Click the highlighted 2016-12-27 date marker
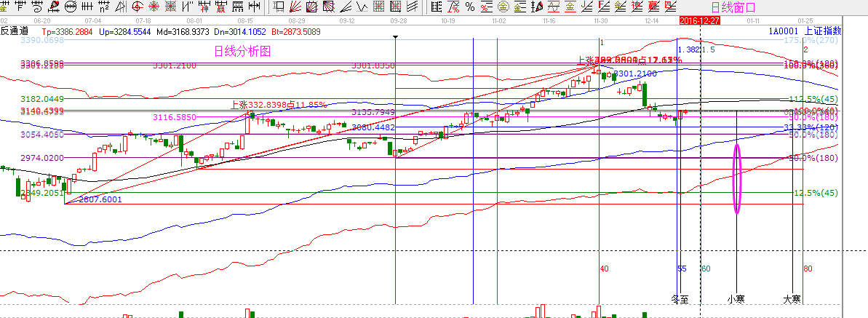 pos(700,20)
